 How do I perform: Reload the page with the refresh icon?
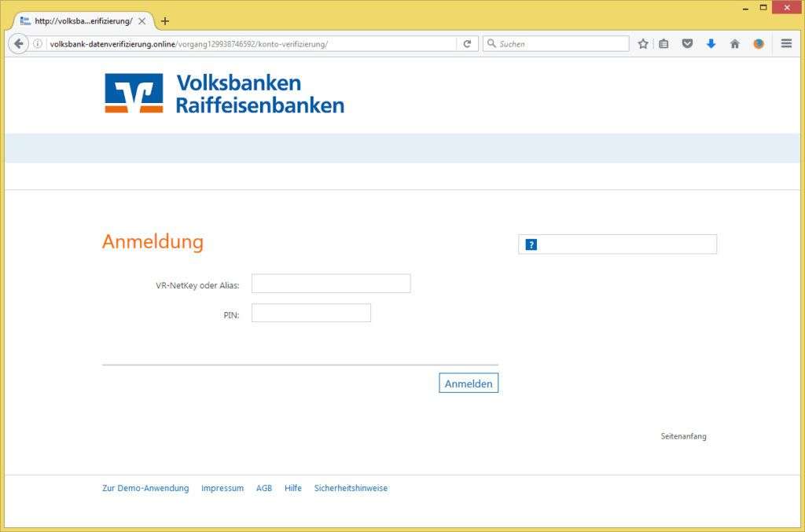click(x=467, y=43)
